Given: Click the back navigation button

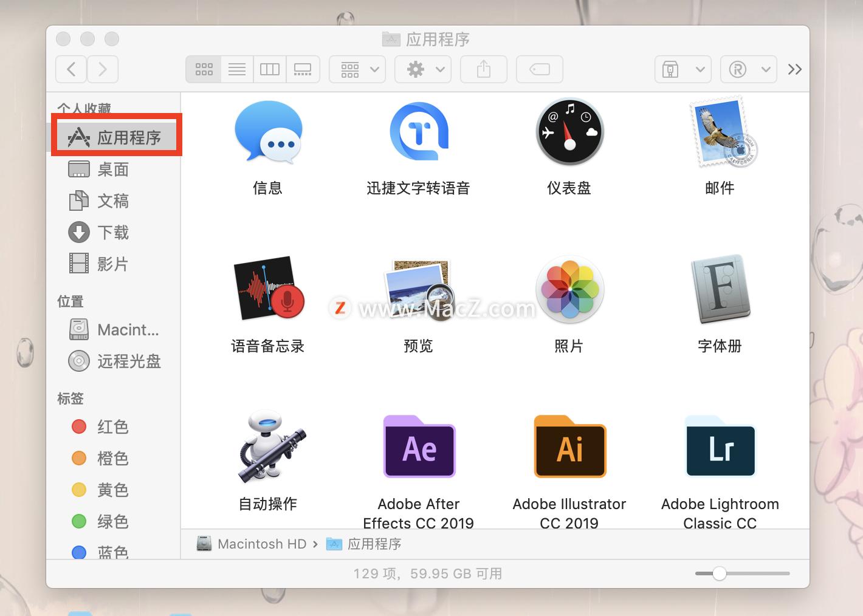Looking at the screenshot, I should pos(70,69).
